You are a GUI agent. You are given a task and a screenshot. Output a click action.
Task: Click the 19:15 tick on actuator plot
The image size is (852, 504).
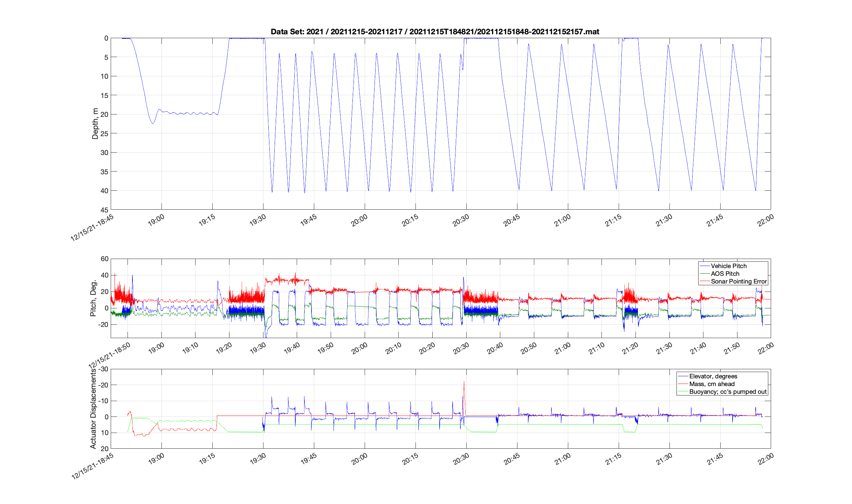click(207, 459)
